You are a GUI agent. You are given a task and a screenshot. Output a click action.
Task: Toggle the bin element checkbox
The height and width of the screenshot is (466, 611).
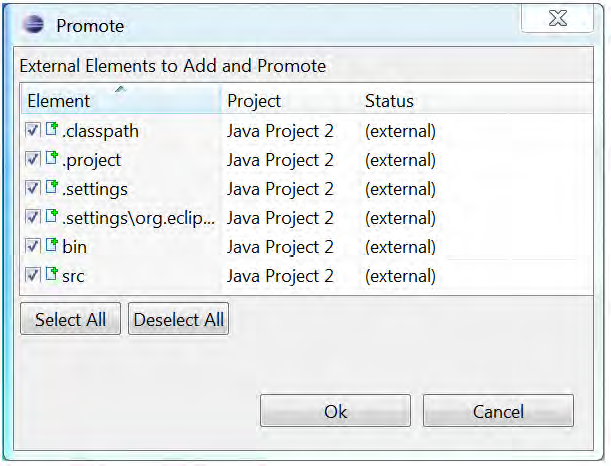pos(33,247)
